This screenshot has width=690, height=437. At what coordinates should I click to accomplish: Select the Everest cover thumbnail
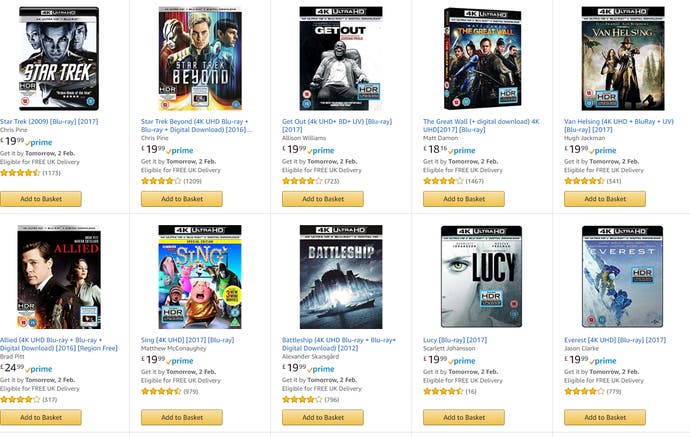click(x=622, y=277)
